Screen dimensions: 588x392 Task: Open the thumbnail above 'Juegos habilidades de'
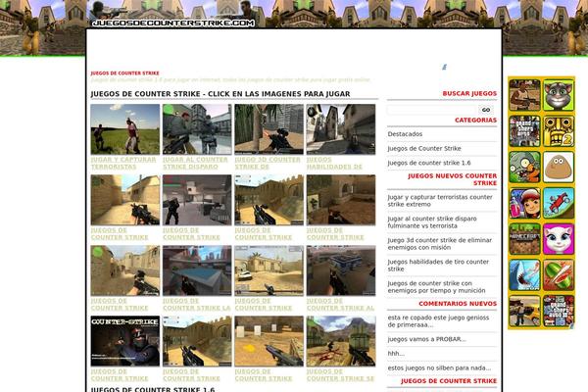click(341, 129)
